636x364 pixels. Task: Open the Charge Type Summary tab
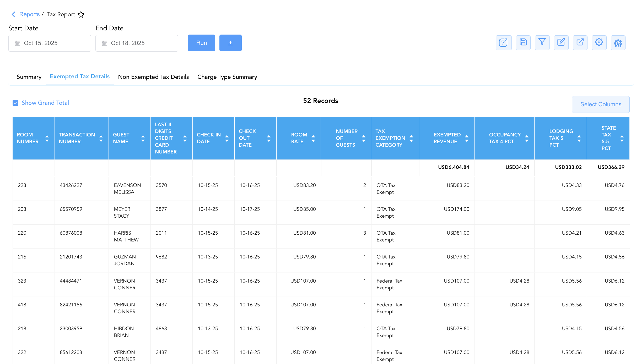[x=227, y=77]
